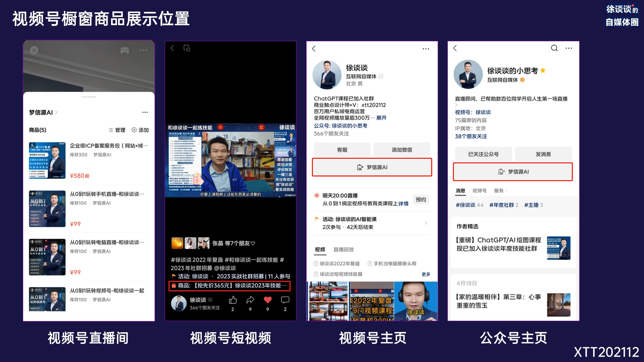Open the 梦信源AI shop chevron in the live room
644x362 pixels.
(x=56, y=113)
